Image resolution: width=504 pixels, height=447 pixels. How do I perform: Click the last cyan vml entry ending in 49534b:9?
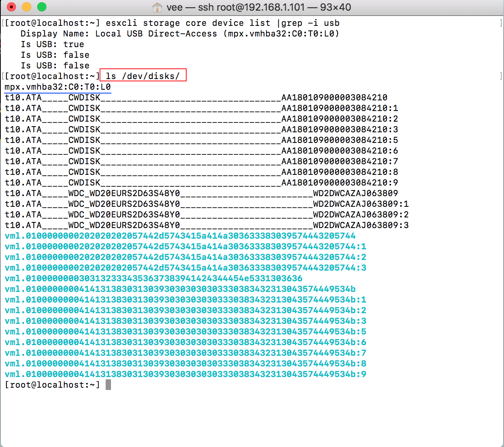pos(185,374)
